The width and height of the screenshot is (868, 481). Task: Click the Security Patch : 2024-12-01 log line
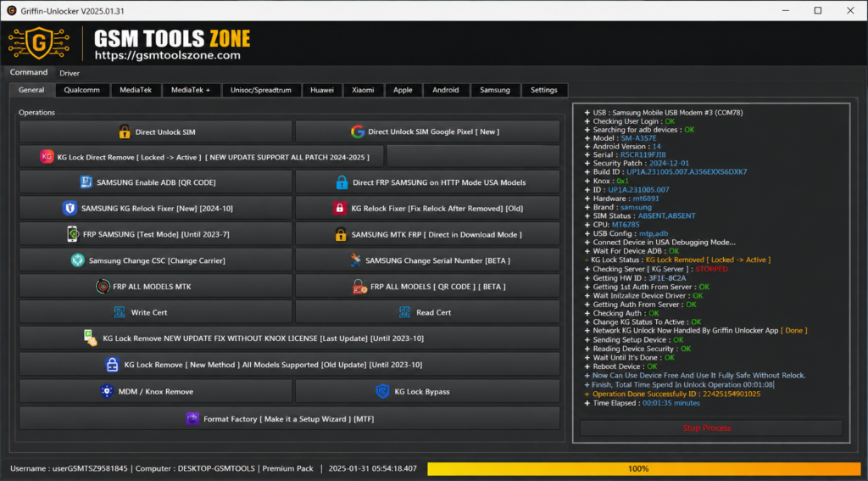[x=637, y=163]
